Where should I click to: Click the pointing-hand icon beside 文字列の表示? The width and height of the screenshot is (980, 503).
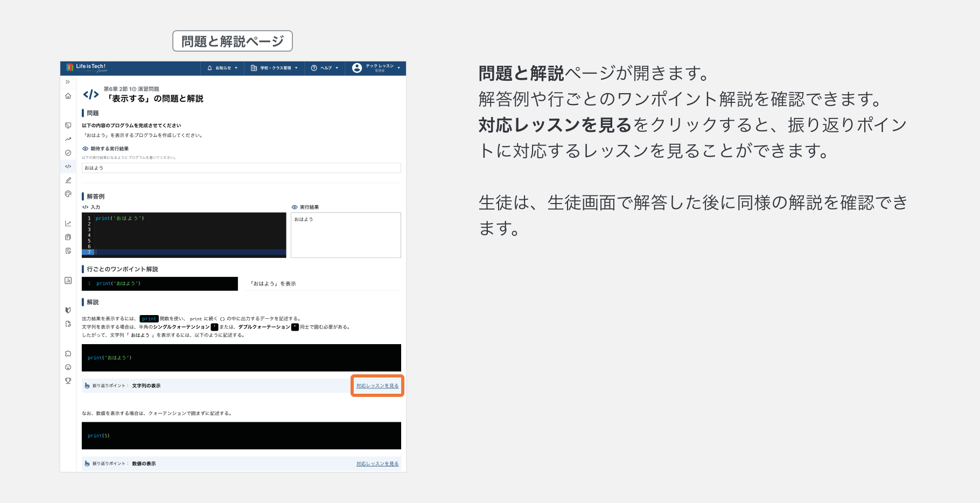tap(87, 386)
